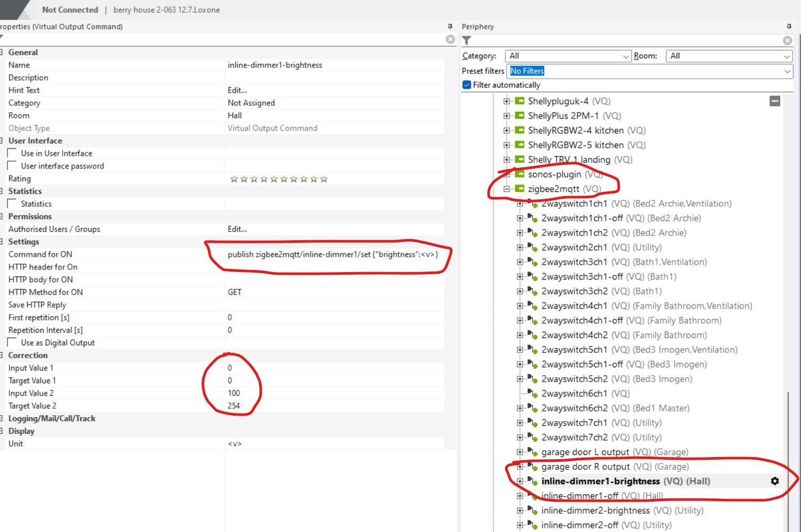
Task: Enable Use in User Interface checkbox
Action: 12,153
